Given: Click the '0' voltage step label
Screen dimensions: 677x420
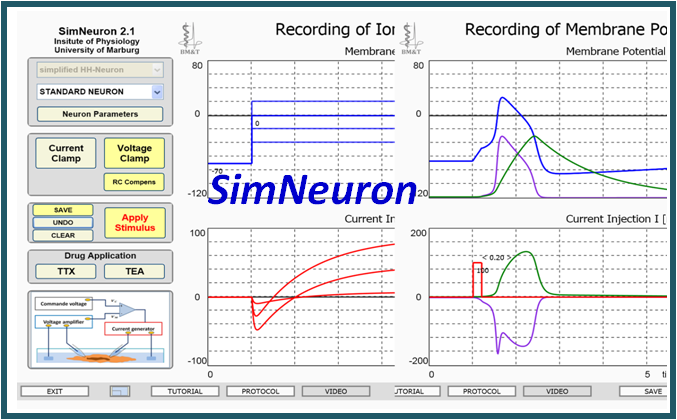Looking at the screenshot, I should coord(257,124).
